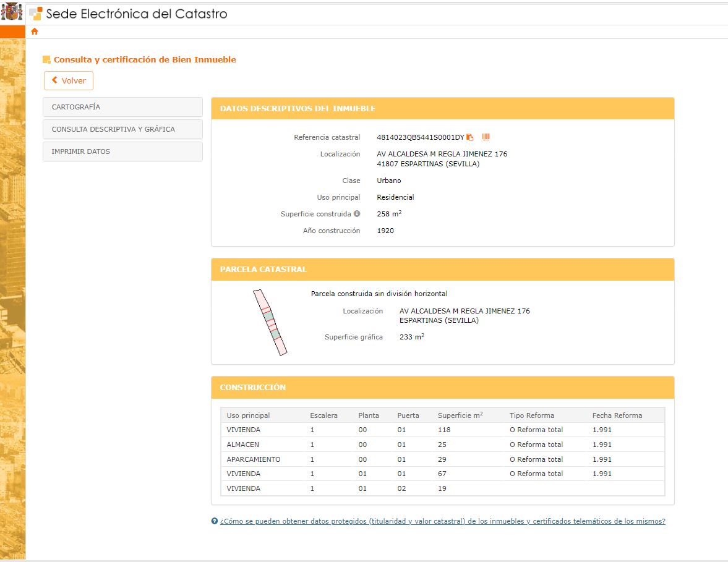The image size is (728, 562).
Task: Select IMPRIMIR DATOS in the side menu
Action: point(122,151)
